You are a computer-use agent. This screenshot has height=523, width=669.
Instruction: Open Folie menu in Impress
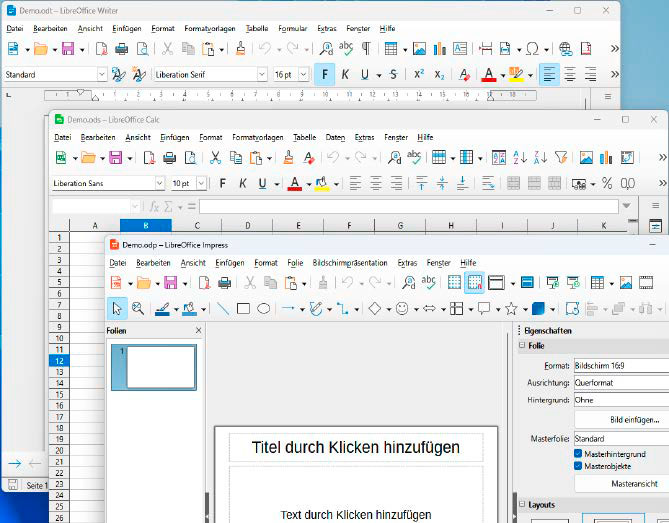click(295, 263)
